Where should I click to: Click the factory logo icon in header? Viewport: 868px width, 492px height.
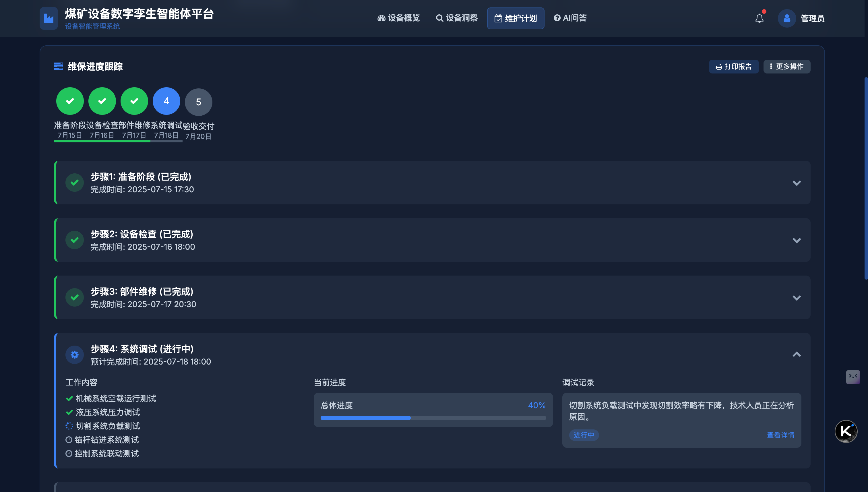pyautogui.click(x=49, y=18)
